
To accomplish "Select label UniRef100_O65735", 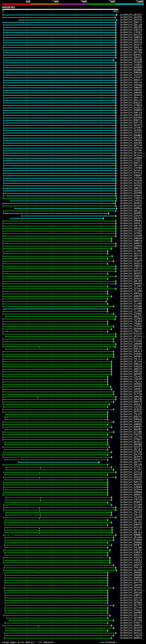I will pyautogui.click(x=131, y=256).
